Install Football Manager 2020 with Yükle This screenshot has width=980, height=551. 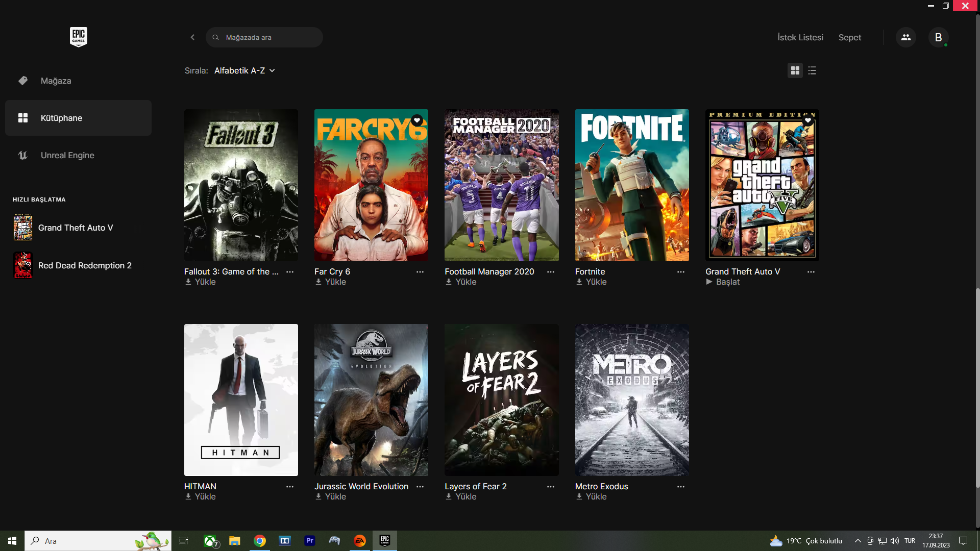(x=461, y=282)
